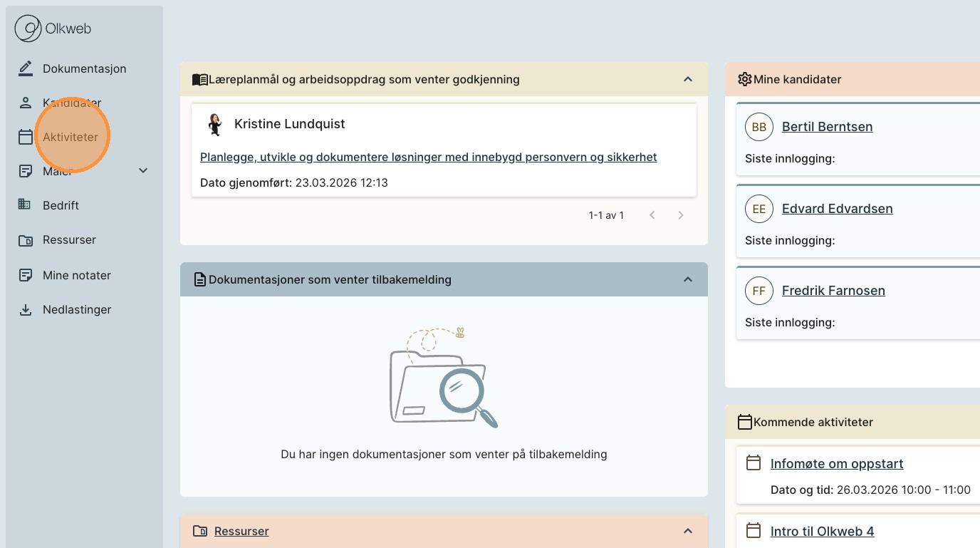The width and height of the screenshot is (980, 548).
Task: Open Bertil Berntsen's candidate profile
Action: 827,127
